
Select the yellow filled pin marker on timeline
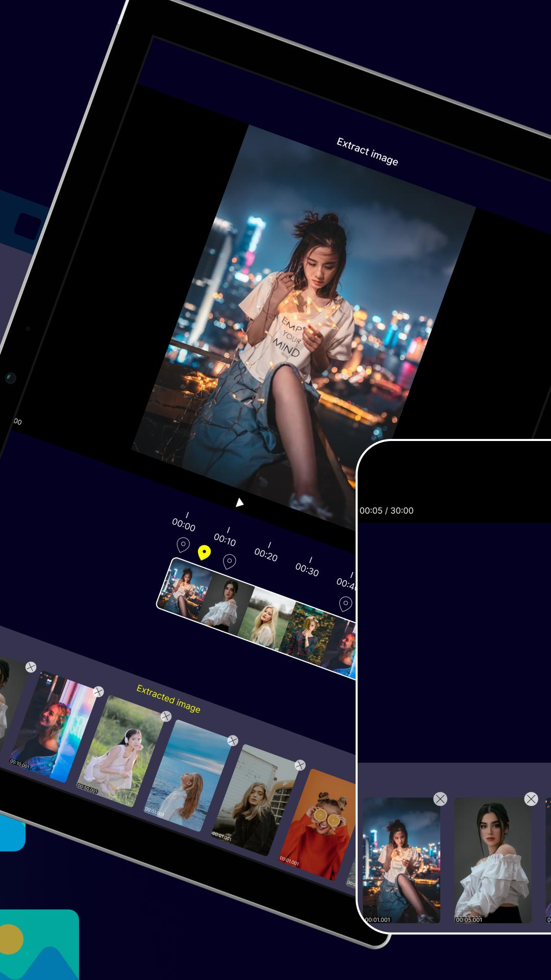point(204,553)
